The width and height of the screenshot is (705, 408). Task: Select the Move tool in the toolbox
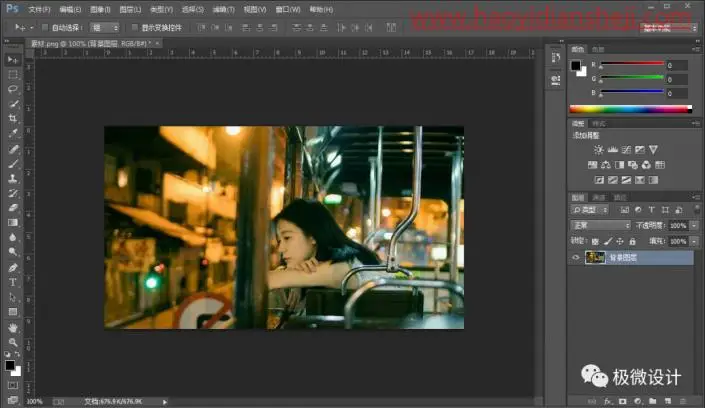[x=13, y=59]
